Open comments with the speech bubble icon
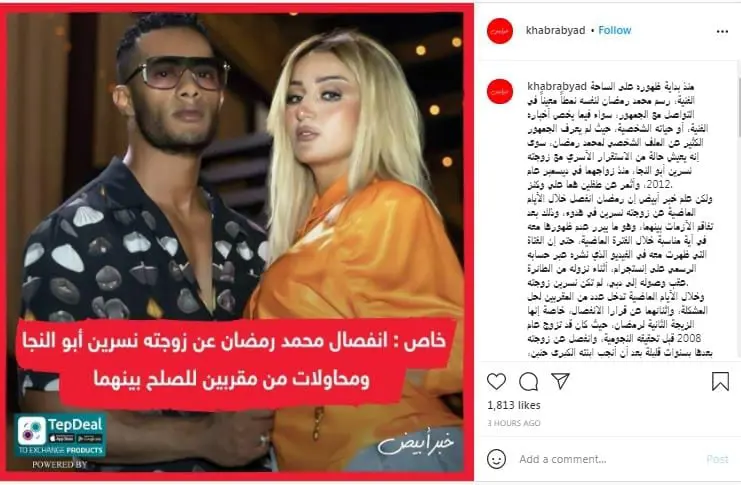Viewport: 741px width, 485px height. coord(528,381)
